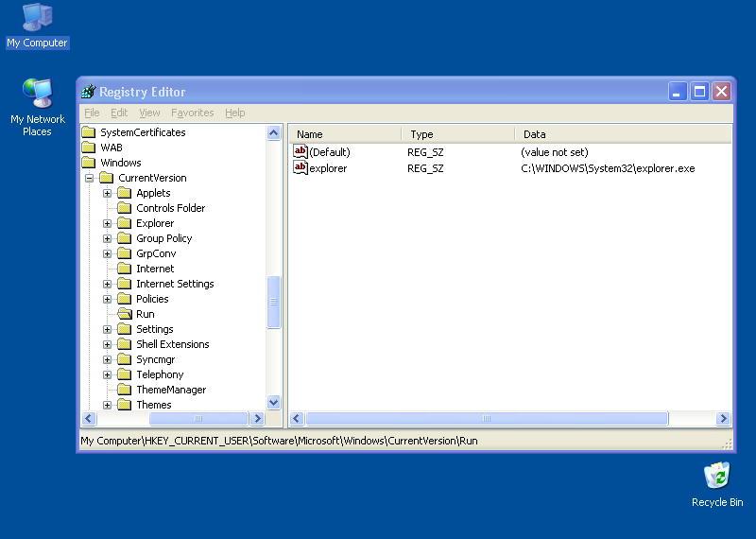
Task: Select the GrpConv folder icon
Action: click(125, 253)
